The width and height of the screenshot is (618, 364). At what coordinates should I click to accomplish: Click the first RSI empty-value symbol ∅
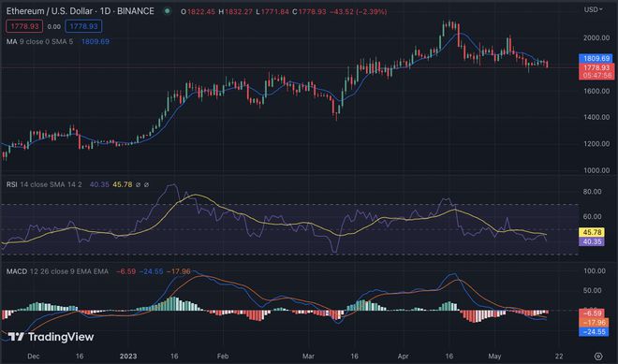pyautogui.click(x=138, y=184)
